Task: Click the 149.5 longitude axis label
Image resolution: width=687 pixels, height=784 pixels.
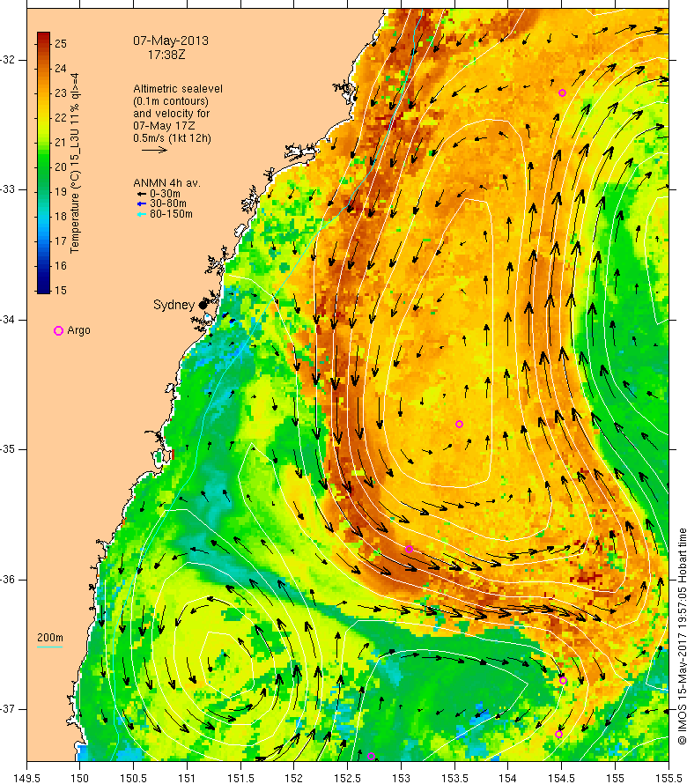Action: pos(26,778)
